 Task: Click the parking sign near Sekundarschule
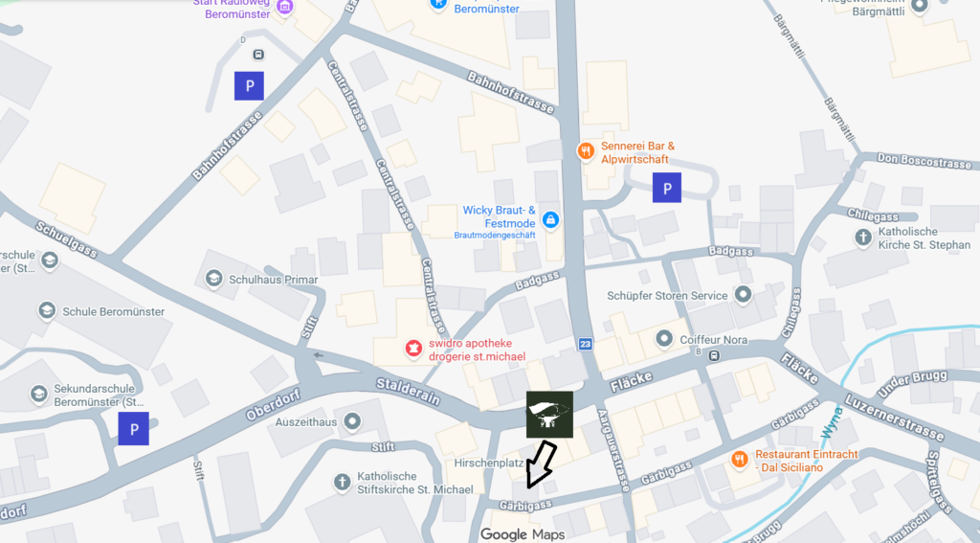(x=134, y=428)
